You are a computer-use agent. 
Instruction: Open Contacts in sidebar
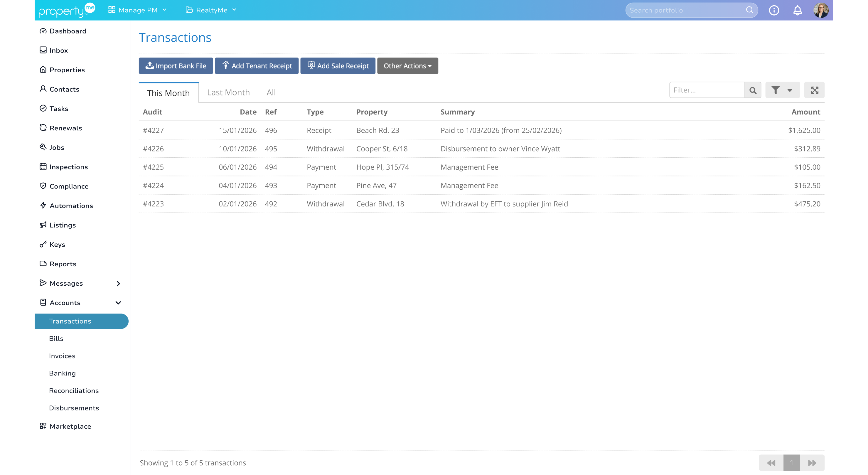point(59,89)
